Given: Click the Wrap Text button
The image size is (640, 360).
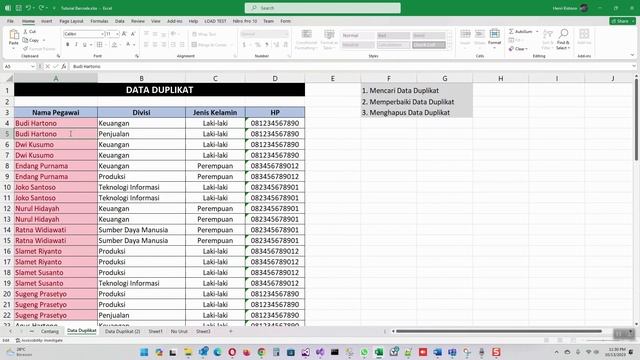Looking at the screenshot, I should [x=204, y=34].
